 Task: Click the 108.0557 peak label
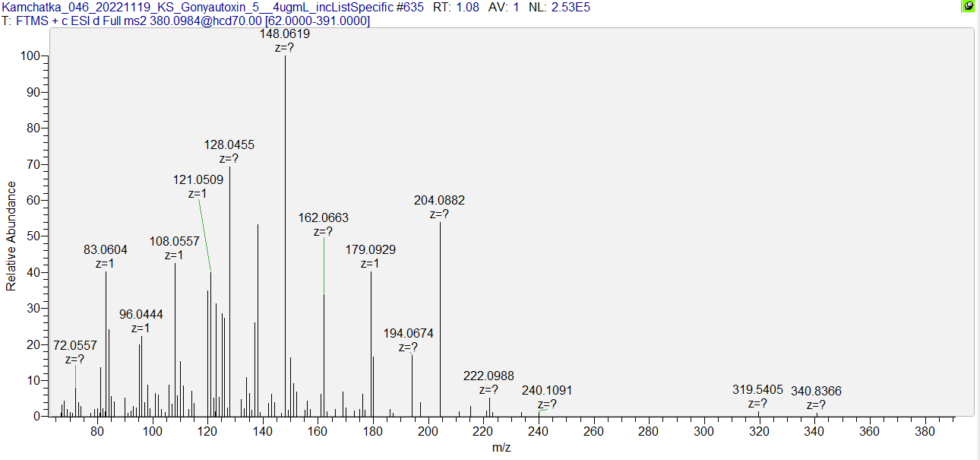tap(174, 242)
